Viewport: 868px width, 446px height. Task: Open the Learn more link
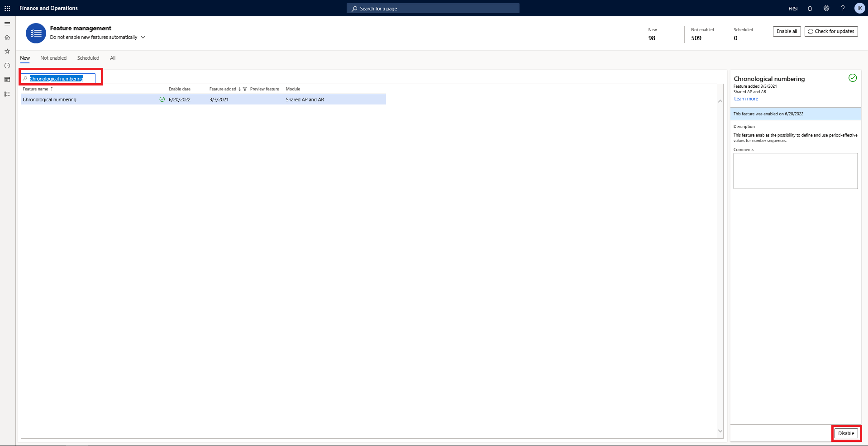[746, 99]
